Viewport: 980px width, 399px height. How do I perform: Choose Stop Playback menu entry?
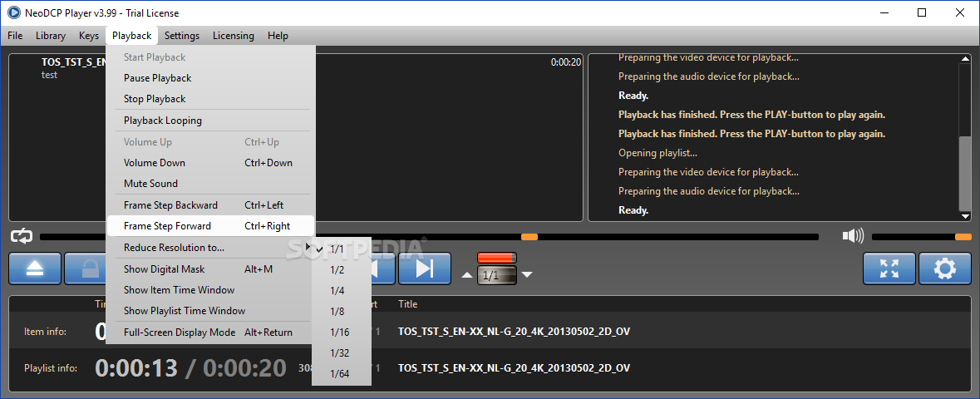click(x=210, y=99)
